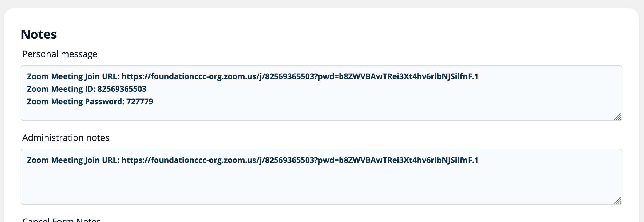Screen dimensions: 644x222
Task: Click the Zoom Meeting Password line
Action: pos(90,102)
